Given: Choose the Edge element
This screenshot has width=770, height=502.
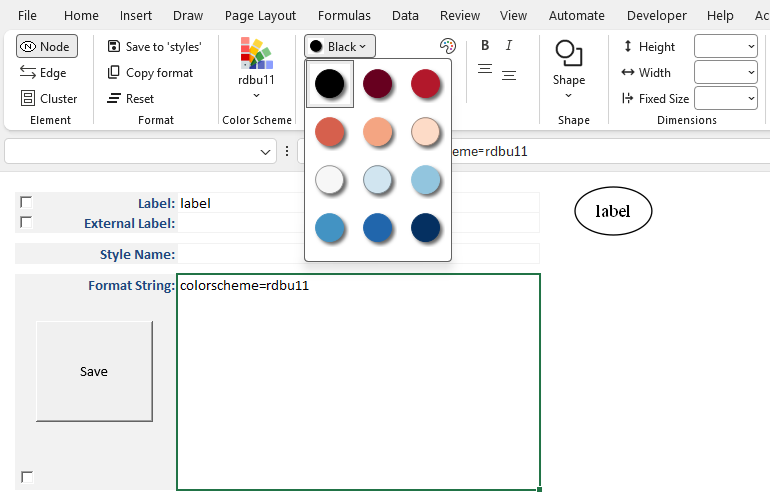Looking at the screenshot, I should 43,73.
